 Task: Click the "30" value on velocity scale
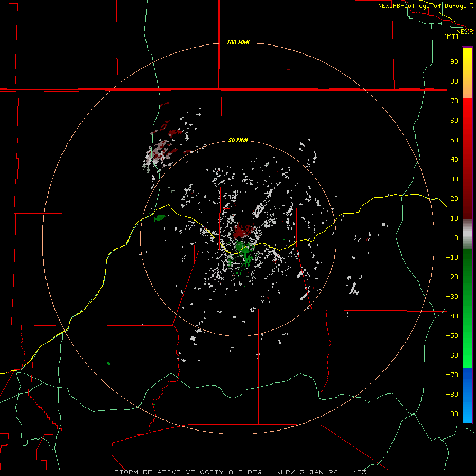(454, 179)
